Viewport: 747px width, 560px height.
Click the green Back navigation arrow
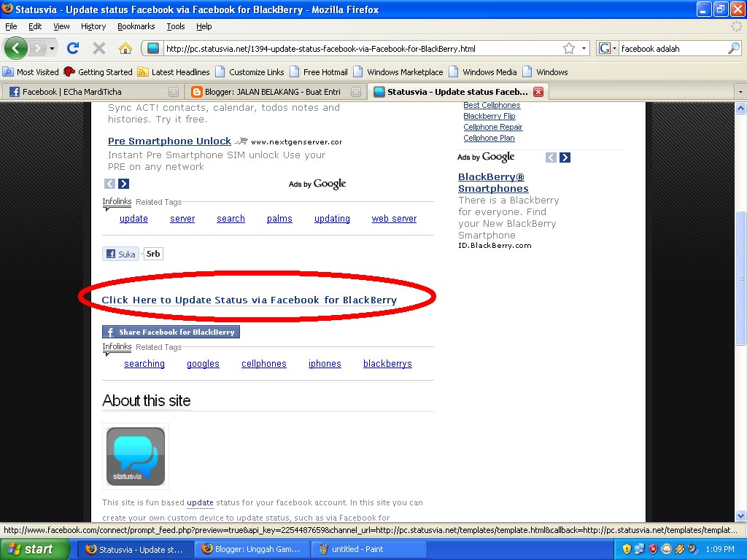pyautogui.click(x=16, y=48)
